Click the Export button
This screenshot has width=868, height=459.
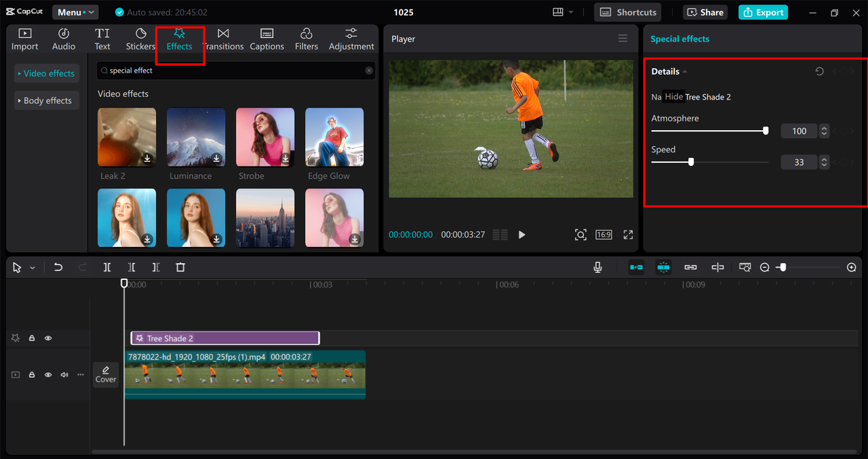[x=763, y=12]
